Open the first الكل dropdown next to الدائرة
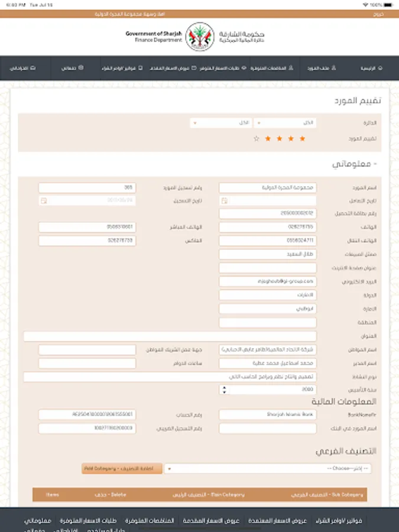399x532 pixels. 285,123
